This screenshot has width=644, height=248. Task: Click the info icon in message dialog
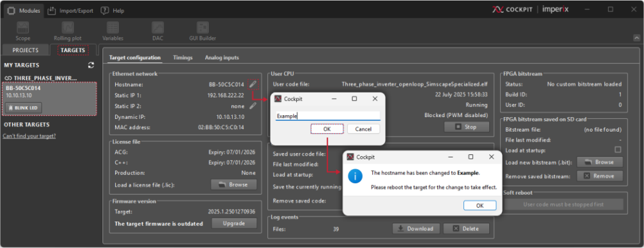point(355,176)
